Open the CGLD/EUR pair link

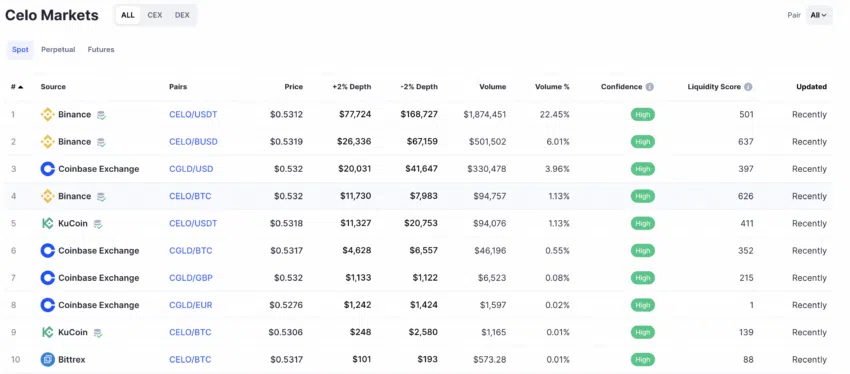point(191,305)
